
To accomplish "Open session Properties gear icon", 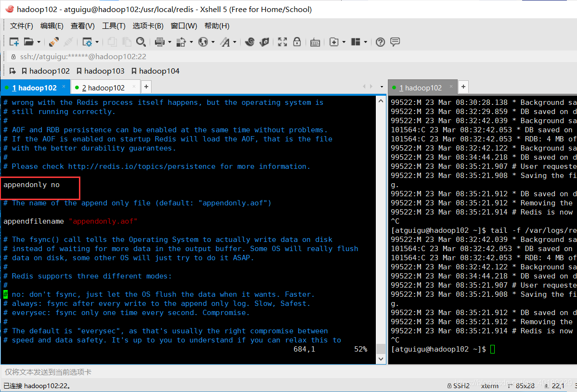I will coord(87,42).
